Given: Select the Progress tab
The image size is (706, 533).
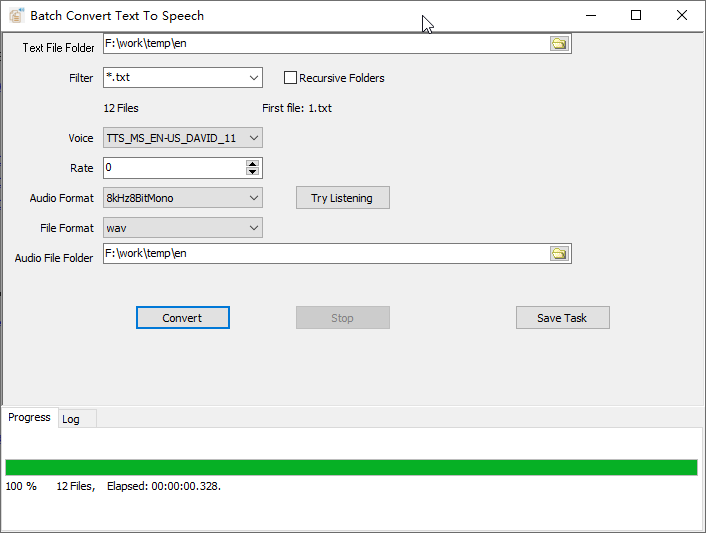Looking at the screenshot, I should pos(29,417).
